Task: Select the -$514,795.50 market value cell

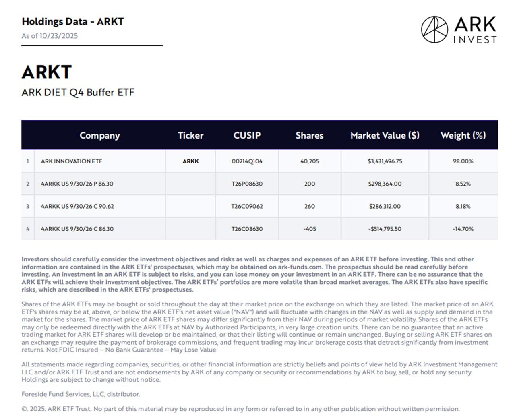Action: 385,229
